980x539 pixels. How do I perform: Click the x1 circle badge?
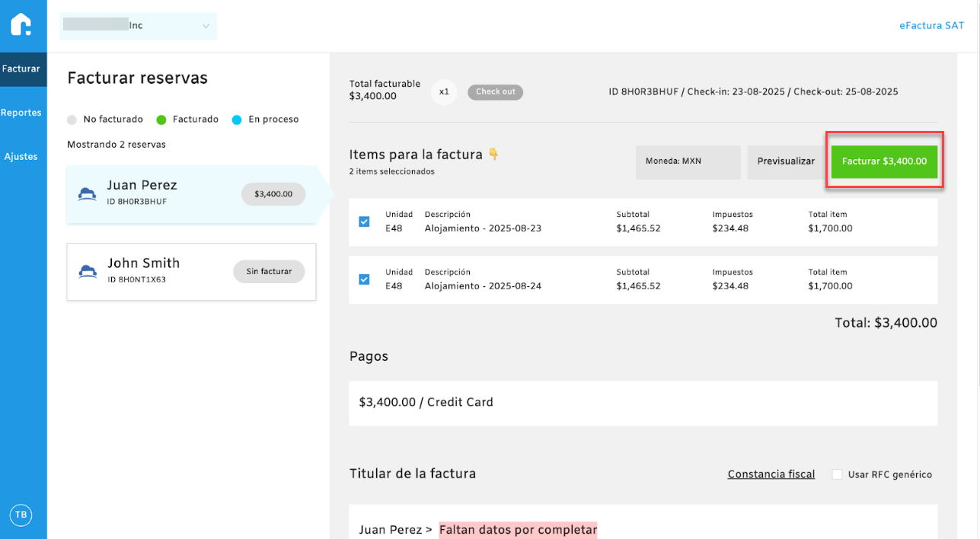click(x=444, y=92)
